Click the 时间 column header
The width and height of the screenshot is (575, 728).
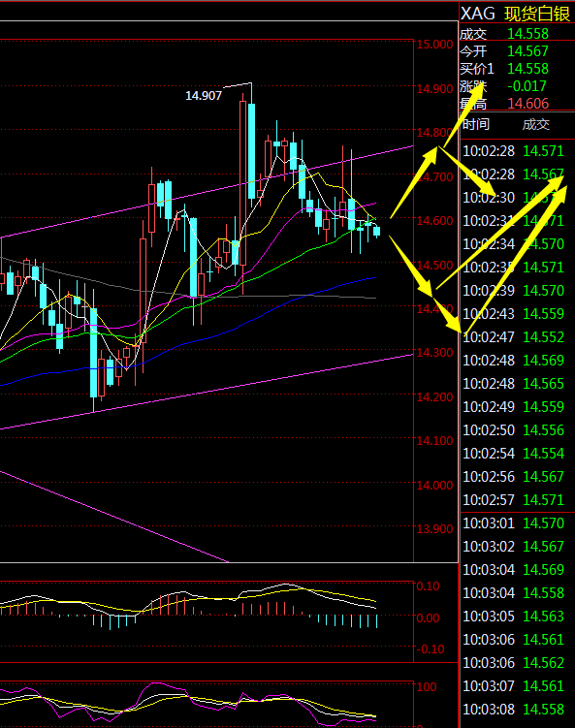[476, 124]
